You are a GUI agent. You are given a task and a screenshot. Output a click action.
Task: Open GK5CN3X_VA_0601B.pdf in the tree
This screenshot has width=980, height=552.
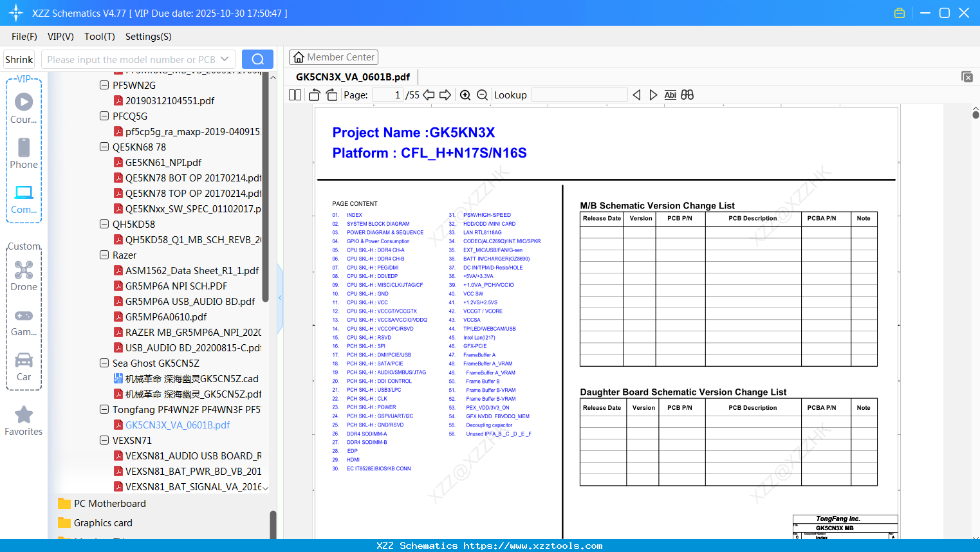(x=178, y=425)
